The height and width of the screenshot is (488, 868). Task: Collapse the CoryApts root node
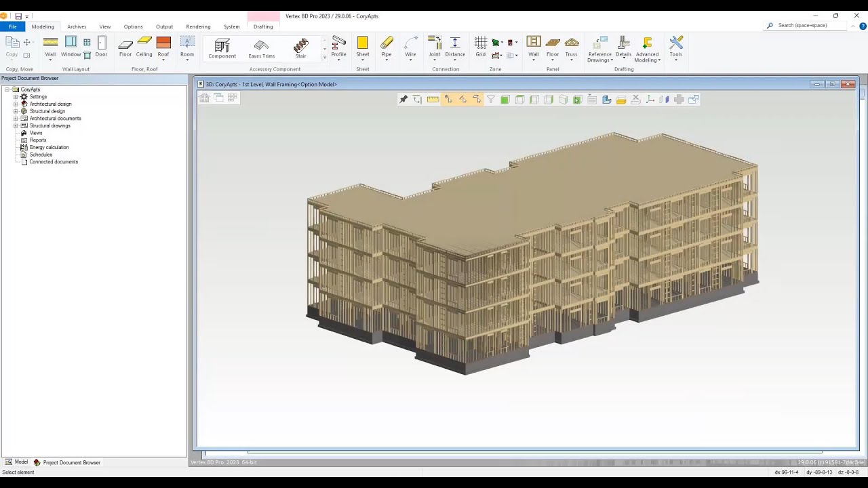pyautogui.click(x=7, y=89)
